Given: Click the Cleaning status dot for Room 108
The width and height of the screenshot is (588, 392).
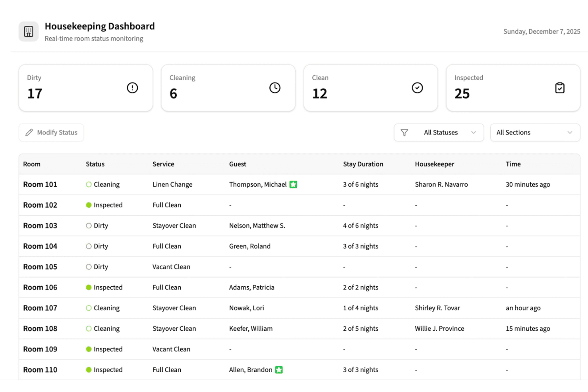Looking at the screenshot, I should (x=89, y=328).
